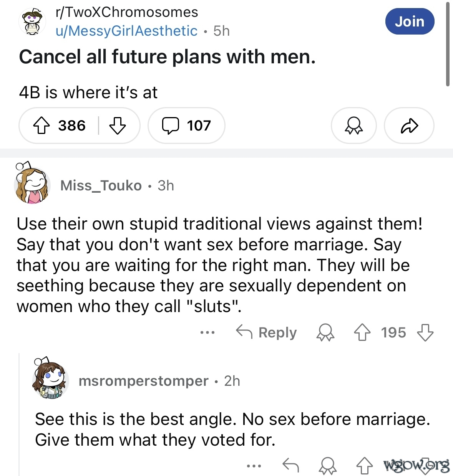Give an award to the post
Viewport: 453px width, 476px height.
[353, 126]
